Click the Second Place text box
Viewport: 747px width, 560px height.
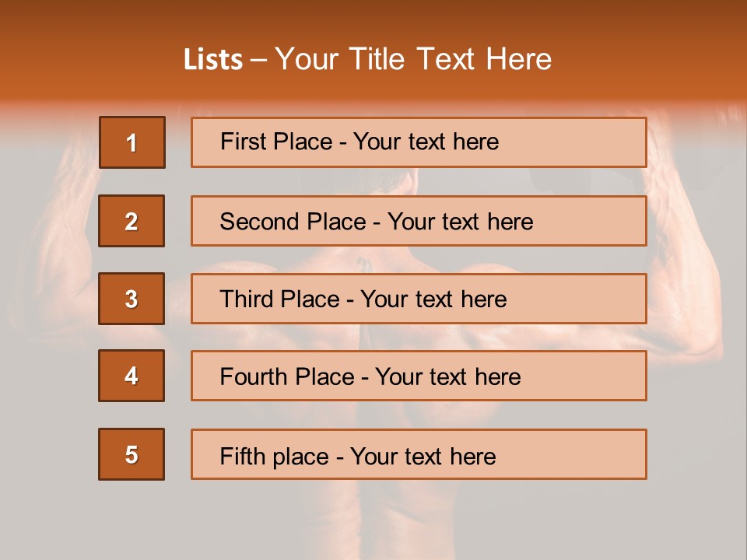(419, 221)
